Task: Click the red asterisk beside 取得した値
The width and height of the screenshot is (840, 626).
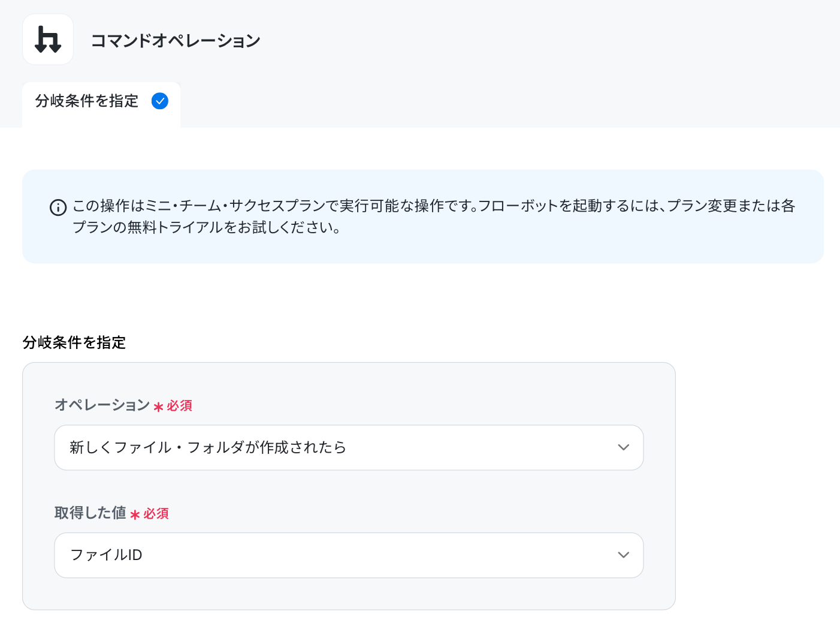Action: click(x=135, y=515)
